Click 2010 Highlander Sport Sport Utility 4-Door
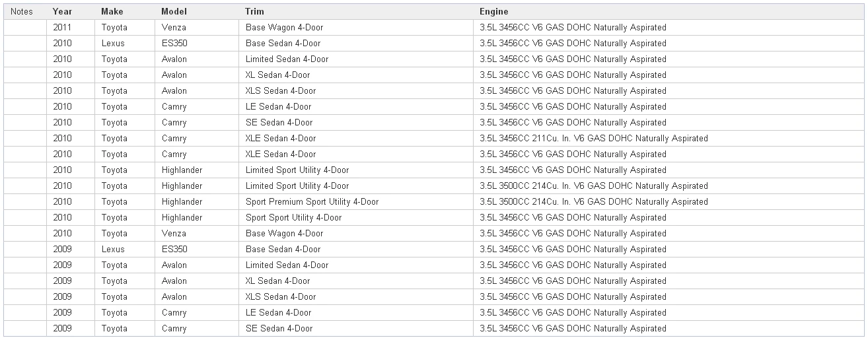 coord(293,218)
